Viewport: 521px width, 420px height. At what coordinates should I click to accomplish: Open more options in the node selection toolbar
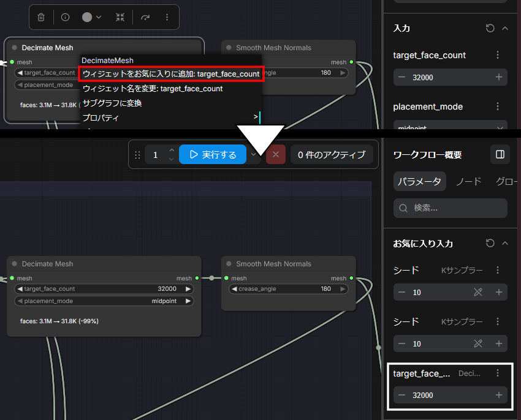167,17
